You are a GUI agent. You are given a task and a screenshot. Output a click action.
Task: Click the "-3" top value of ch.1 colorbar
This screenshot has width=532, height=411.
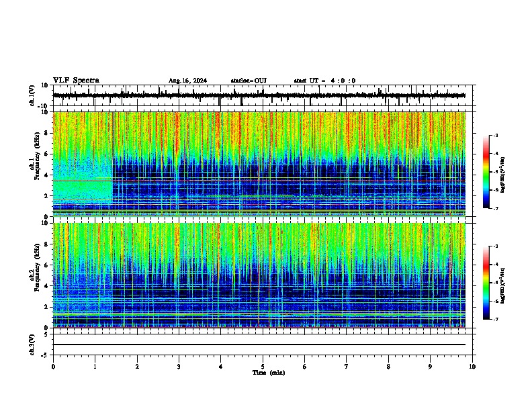[495, 135]
